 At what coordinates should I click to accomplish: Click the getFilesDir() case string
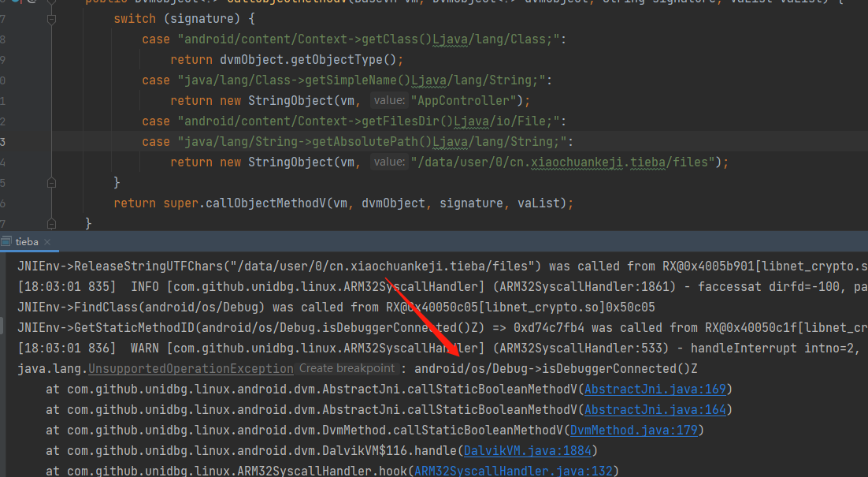point(369,121)
